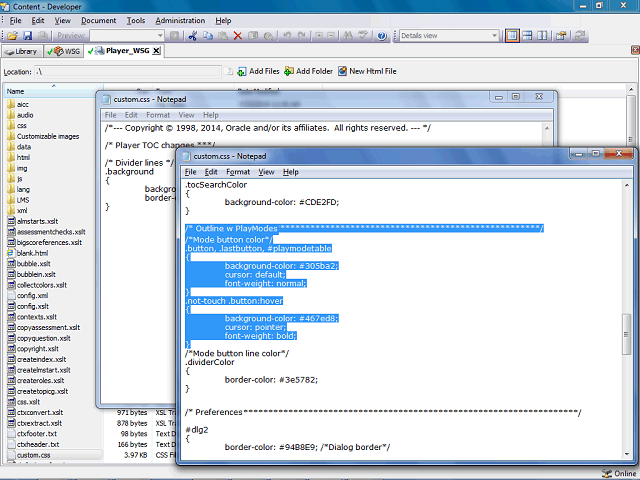Click back Notepad scrollbar up arrow

coord(547,129)
